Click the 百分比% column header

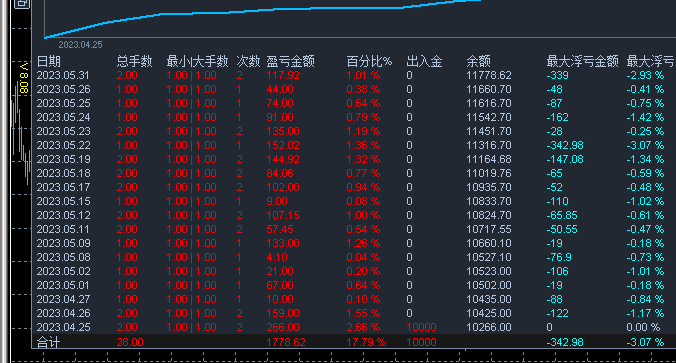coord(369,61)
